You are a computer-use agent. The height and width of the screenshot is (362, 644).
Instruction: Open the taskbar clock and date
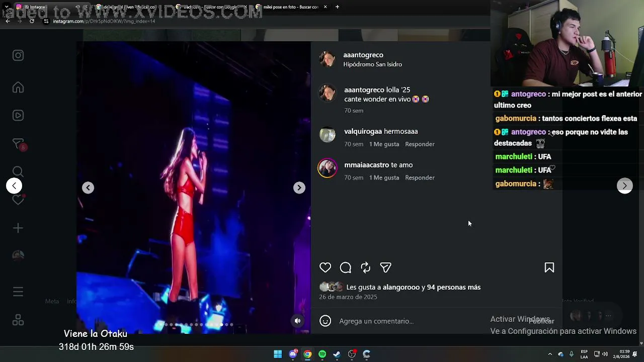click(x=621, y=354)
